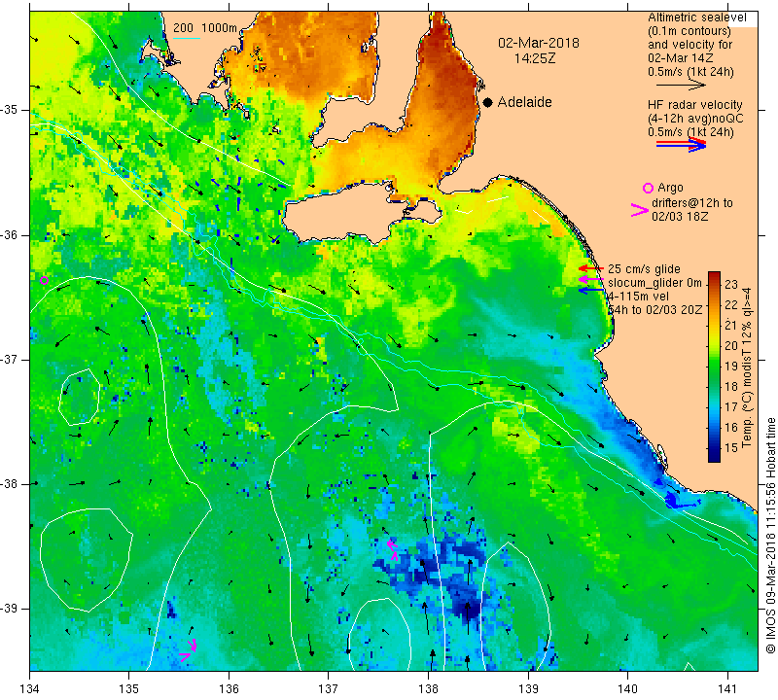
Task: Click the drifter marker near 135.6E 39.4S
Action: 189,649
